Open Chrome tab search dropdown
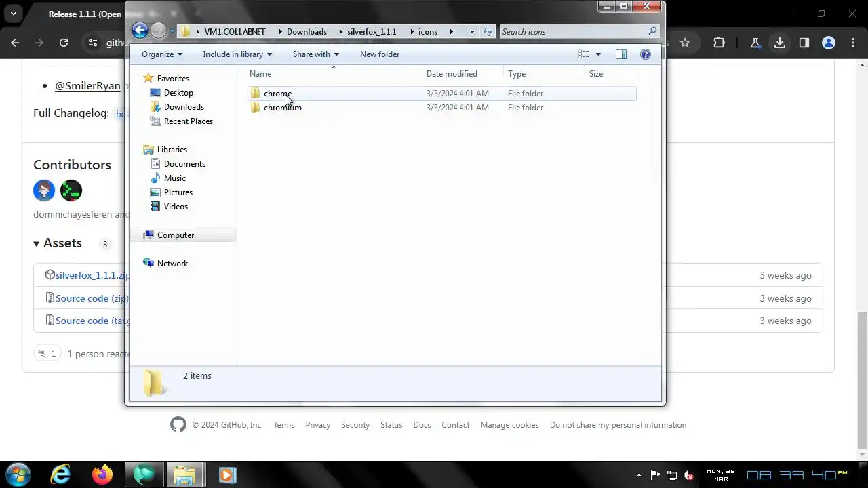Viewport: 868px width, 488px height. [x=13, y=14]
